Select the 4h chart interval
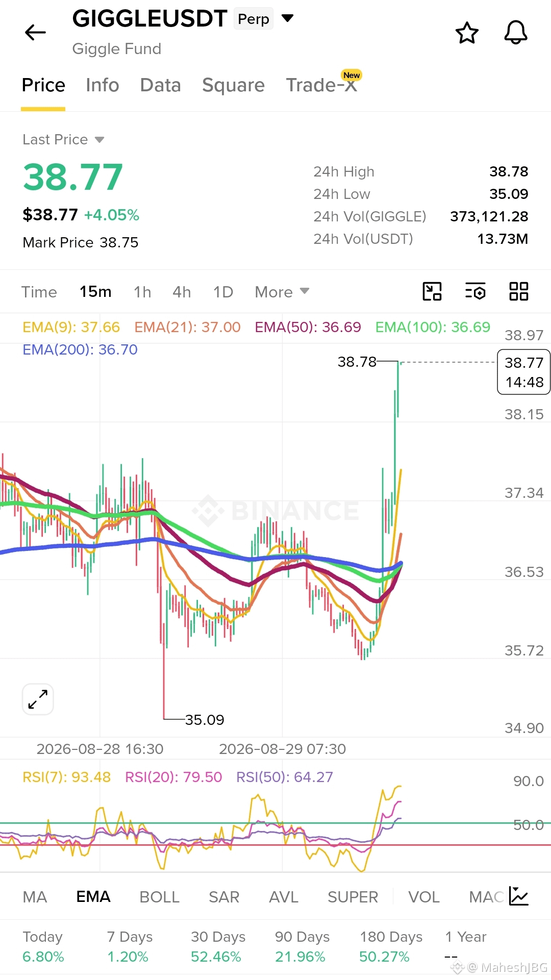 (x=182, y=292)
